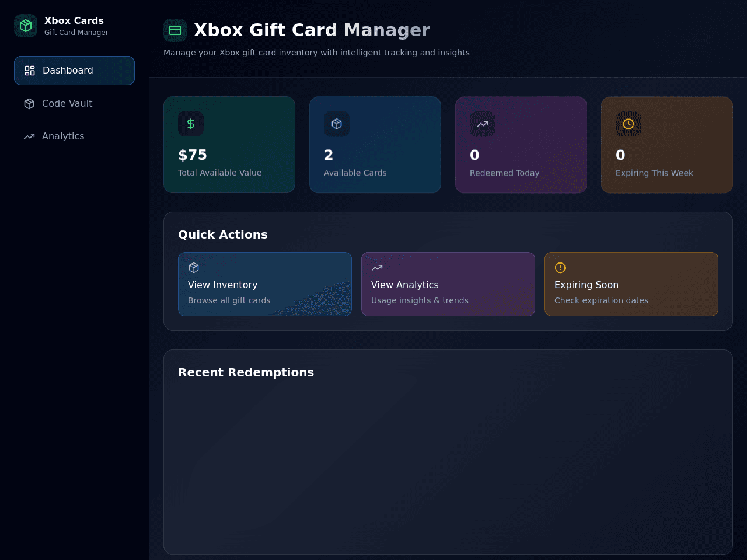Click 'Browse all gift cards' description text

pyautogui.click(x=229, y=300)
